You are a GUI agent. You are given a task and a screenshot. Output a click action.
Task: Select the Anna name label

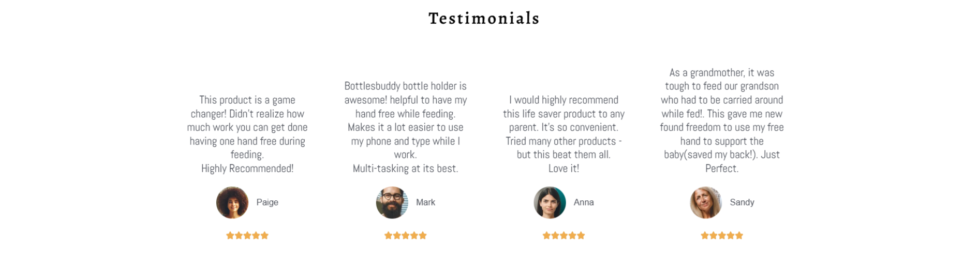coord(584,202)
